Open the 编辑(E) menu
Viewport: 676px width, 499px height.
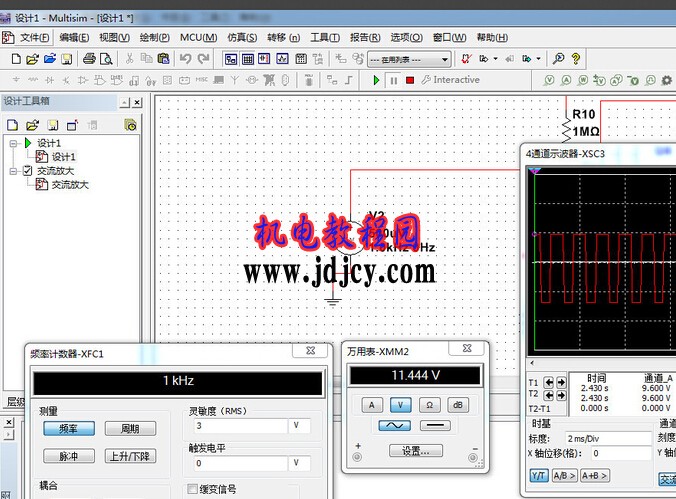click(74, 38)
